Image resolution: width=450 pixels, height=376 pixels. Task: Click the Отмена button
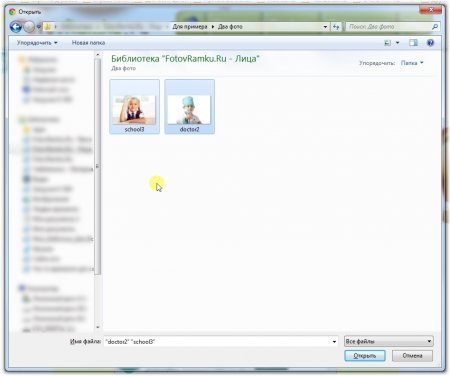412,356
